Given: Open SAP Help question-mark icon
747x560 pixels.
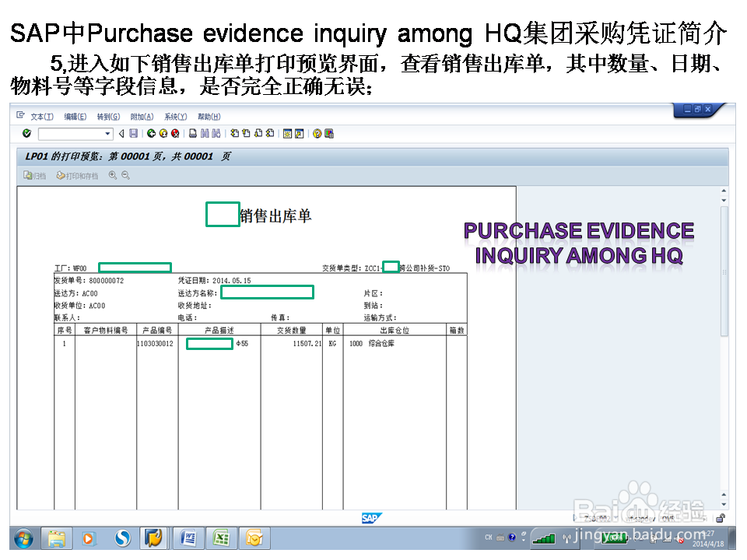Looking at the screenshot, I should coord(316,133).
